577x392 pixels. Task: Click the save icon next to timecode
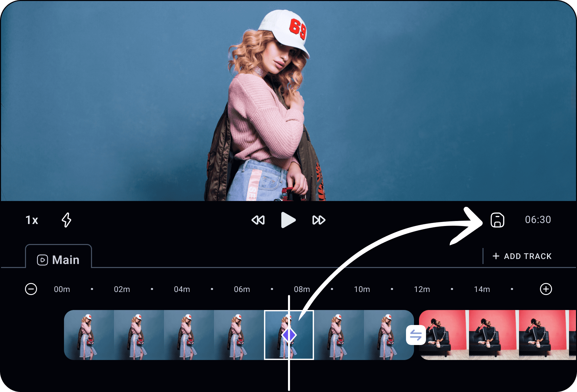(497, 220)
